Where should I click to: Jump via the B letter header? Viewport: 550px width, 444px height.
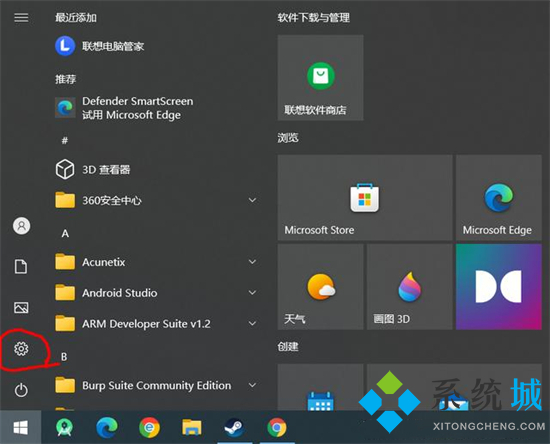point(64,357)
